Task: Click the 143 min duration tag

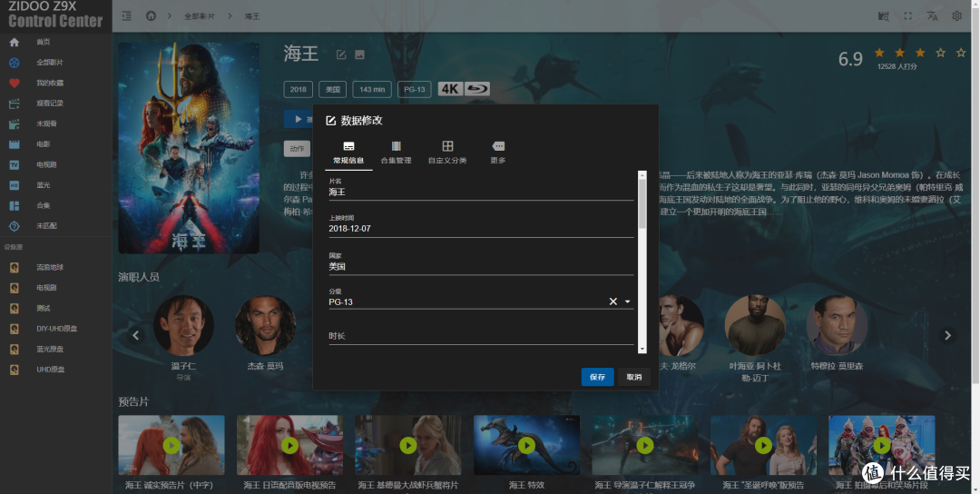Action: click(372, 89)
